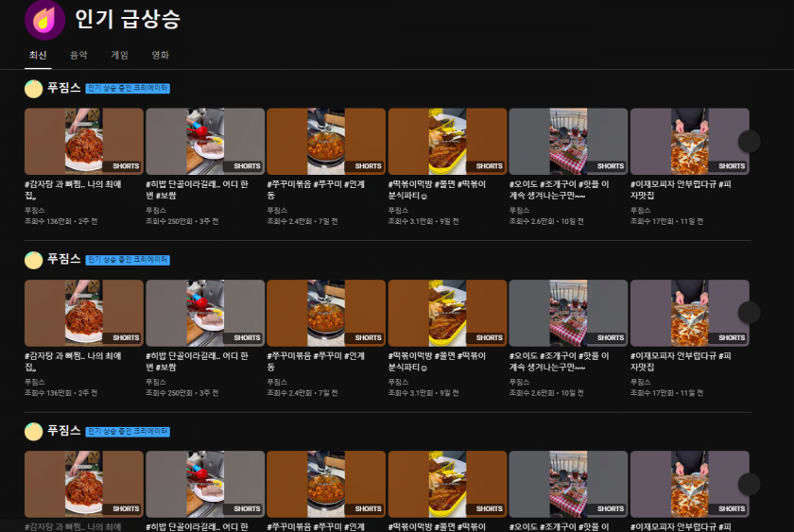Image resolution: width=794 pixels, height=532 pixels.
Task: Open the #히밥 보쌈 Shorts thumbnail in the third section
Action: point(205,485)
